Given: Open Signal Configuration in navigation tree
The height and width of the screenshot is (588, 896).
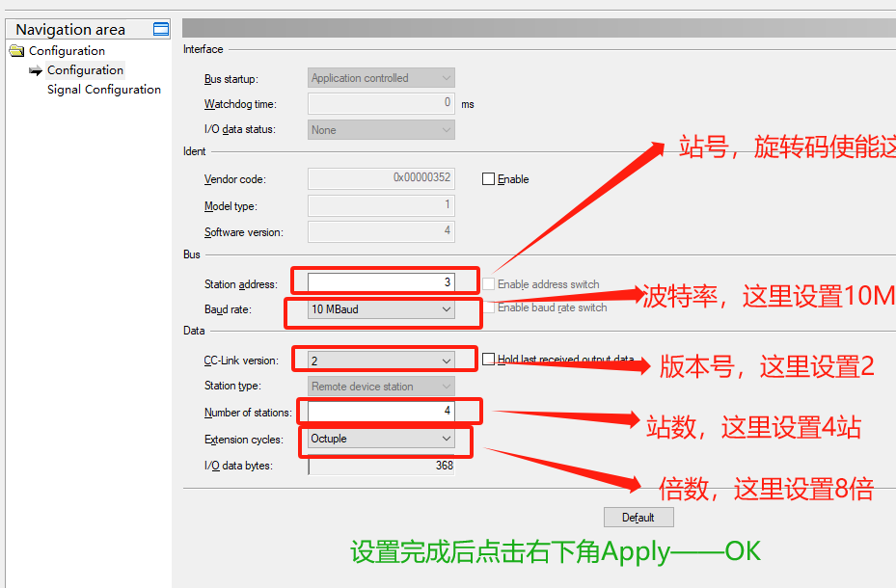Looking at the screenshot, I should pyautogui.click(x=104, y=90).
